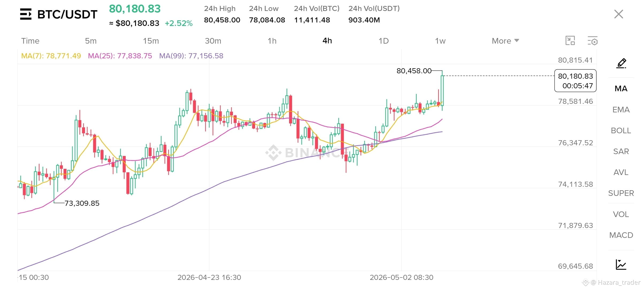Toggle the MA indicator on
644x289 pixels.
coord(621,89)
